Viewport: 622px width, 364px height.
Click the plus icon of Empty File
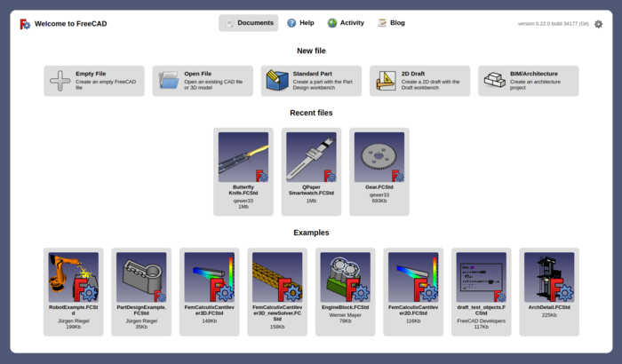(60, 81)
